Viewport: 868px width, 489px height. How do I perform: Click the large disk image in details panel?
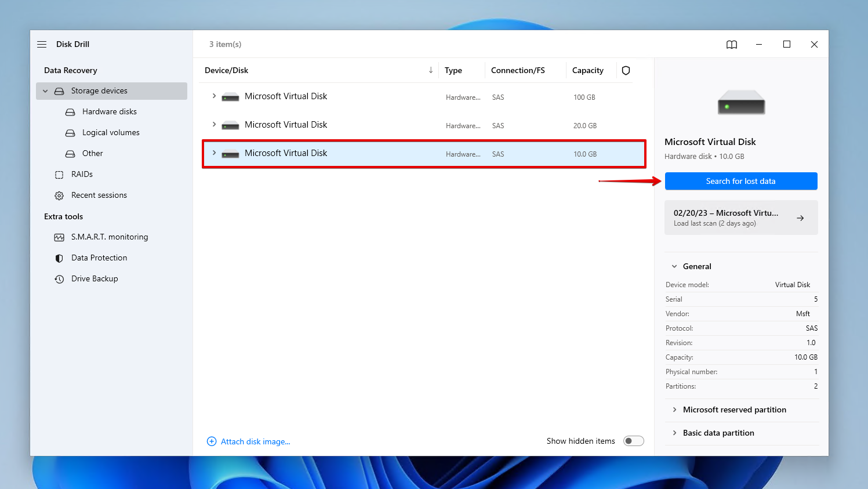click(741, 102)
